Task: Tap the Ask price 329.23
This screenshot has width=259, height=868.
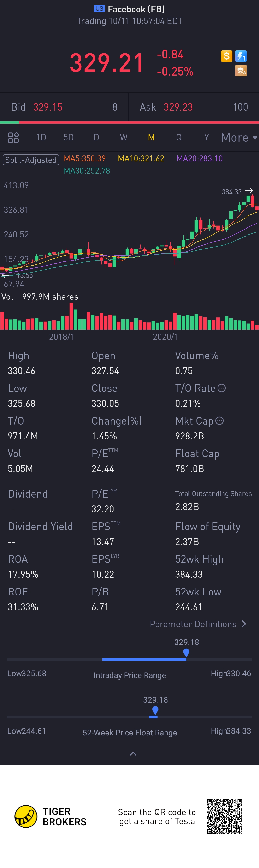Action: click(178, 107)
